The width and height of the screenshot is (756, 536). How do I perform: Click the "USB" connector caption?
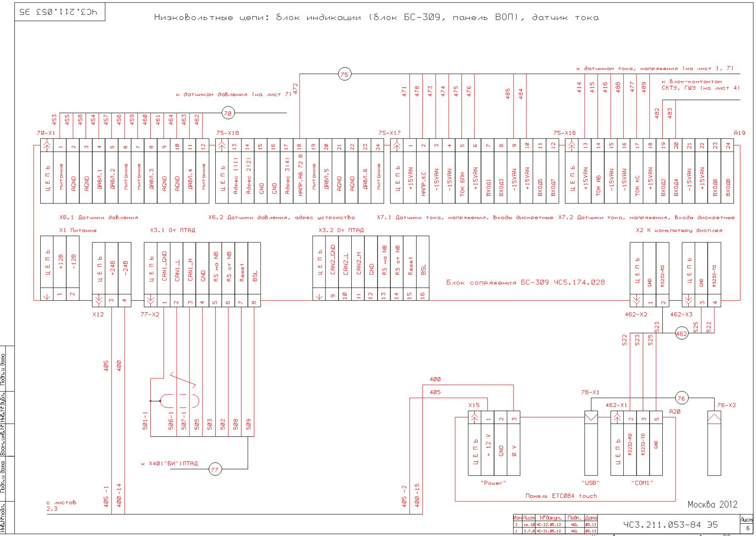pyautogui.click(x=591, y=483)
